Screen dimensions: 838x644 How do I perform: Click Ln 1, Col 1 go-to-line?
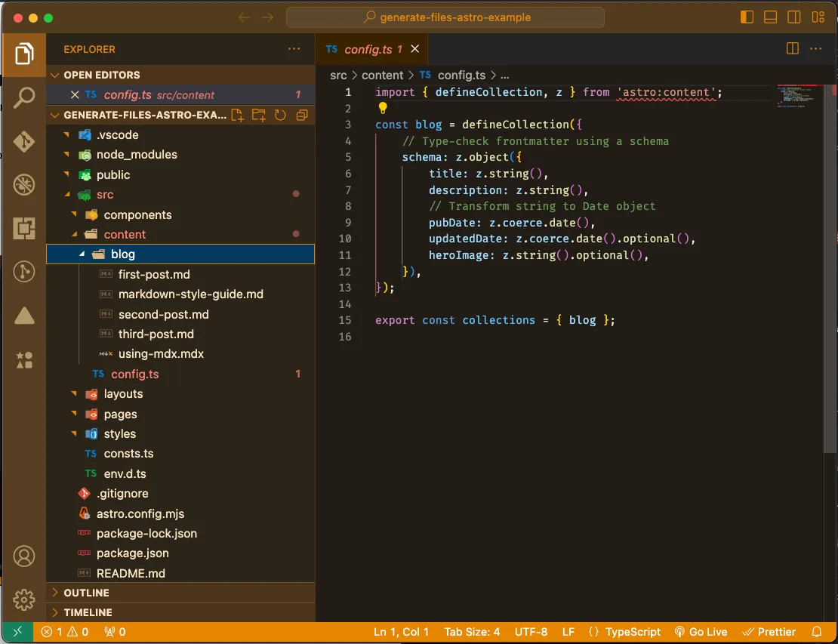pyautogui.click(x=401, y=632)
